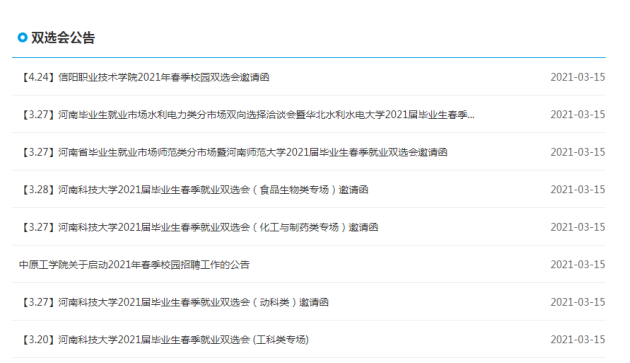Image resolution: width=630 pixels, height=363 pixels.
Task: Open 中原工学院关于启动2021年春季校园招聘工作的公告
Action: click(x=134, y=265)
